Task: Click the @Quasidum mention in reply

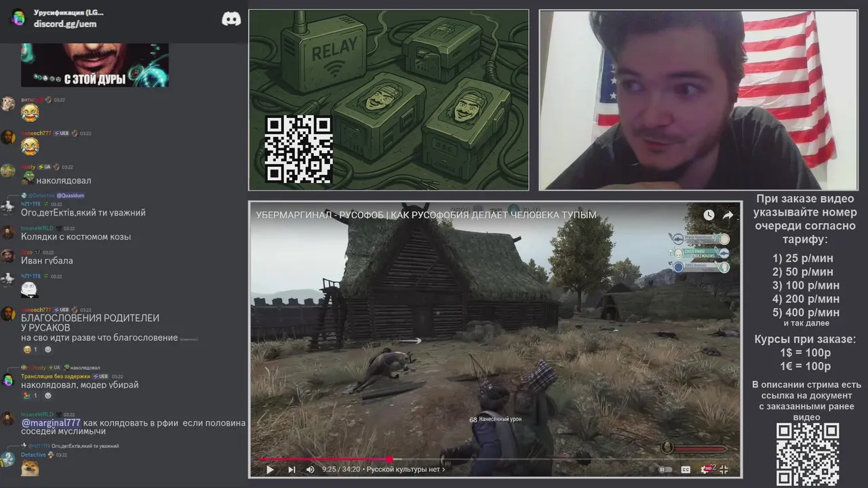Action: click(x=70, y=195)
